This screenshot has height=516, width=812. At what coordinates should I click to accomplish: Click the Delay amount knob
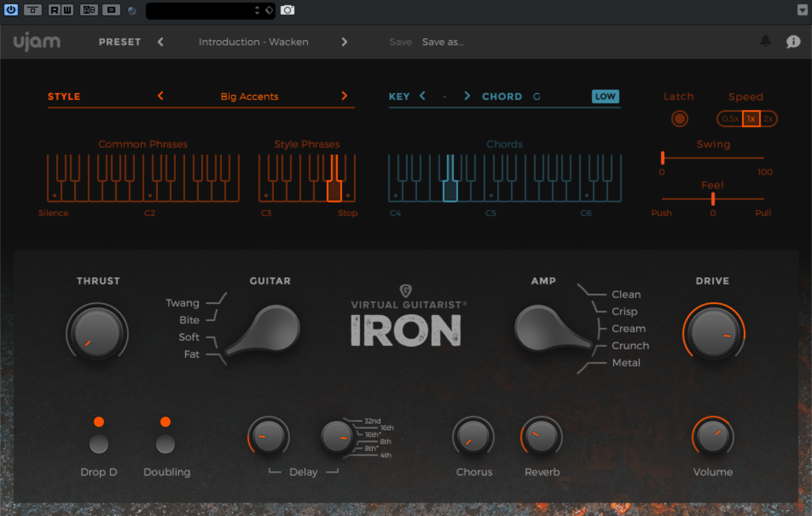click(x=268, y=437)
